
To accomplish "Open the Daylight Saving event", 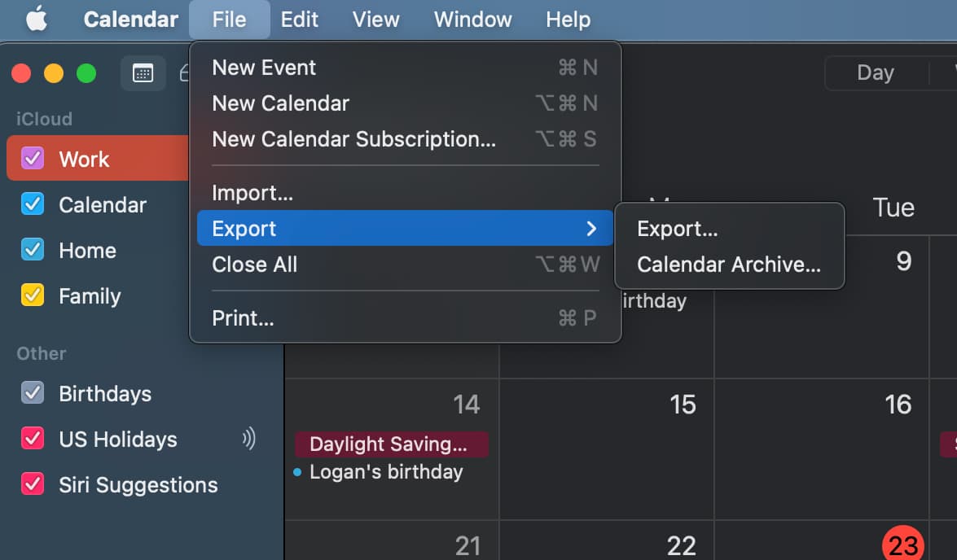I will point(391,444).
